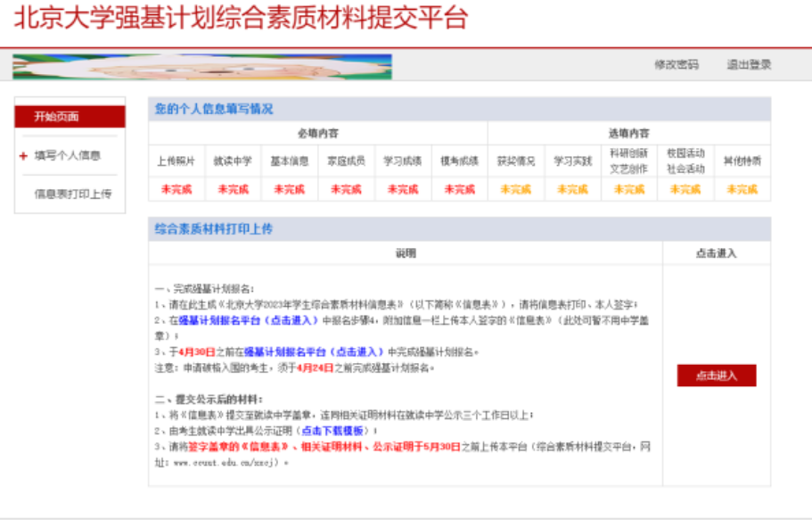
Task: Click the 科研创新 文艺创作 column header
Action: (628, 161)
